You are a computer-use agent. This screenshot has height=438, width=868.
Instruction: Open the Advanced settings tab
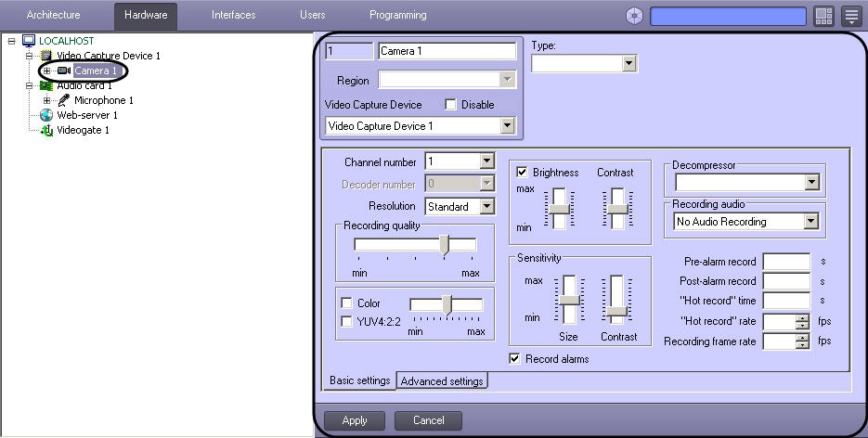pos(441,380)
